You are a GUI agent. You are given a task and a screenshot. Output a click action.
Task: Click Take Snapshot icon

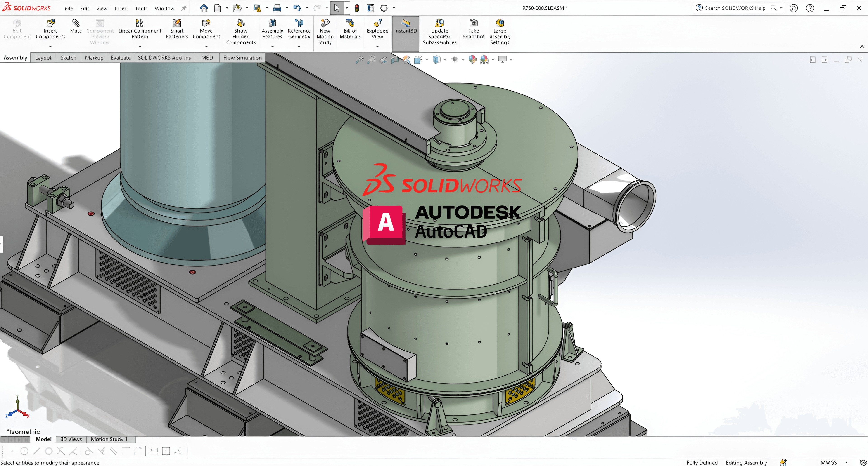[473, 29]
